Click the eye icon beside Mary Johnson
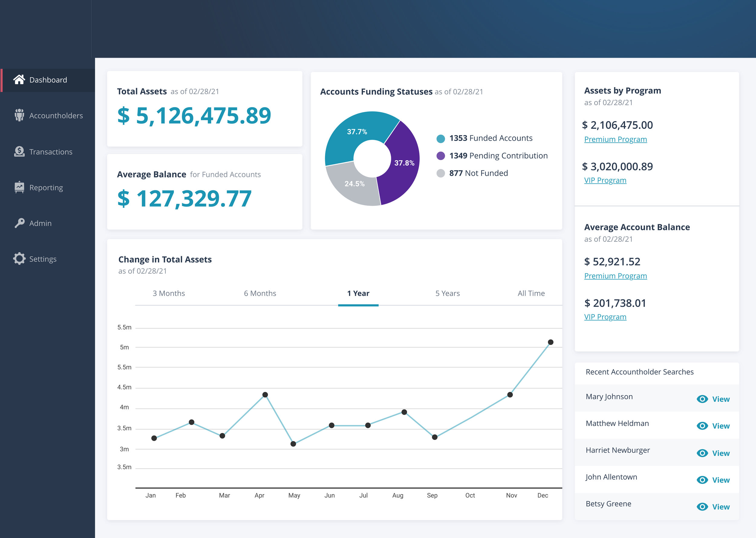The image size is (756, 538). [702, 399]
